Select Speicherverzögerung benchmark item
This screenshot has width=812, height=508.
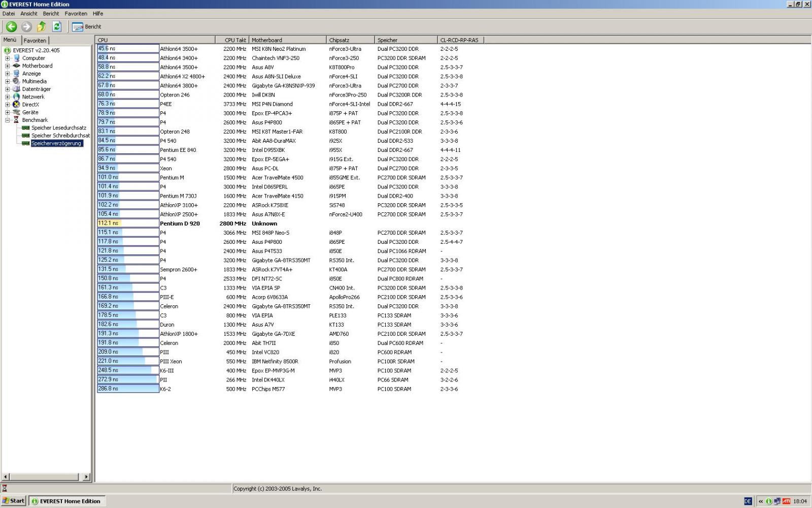pyautogui.click(x=56, y=143)
